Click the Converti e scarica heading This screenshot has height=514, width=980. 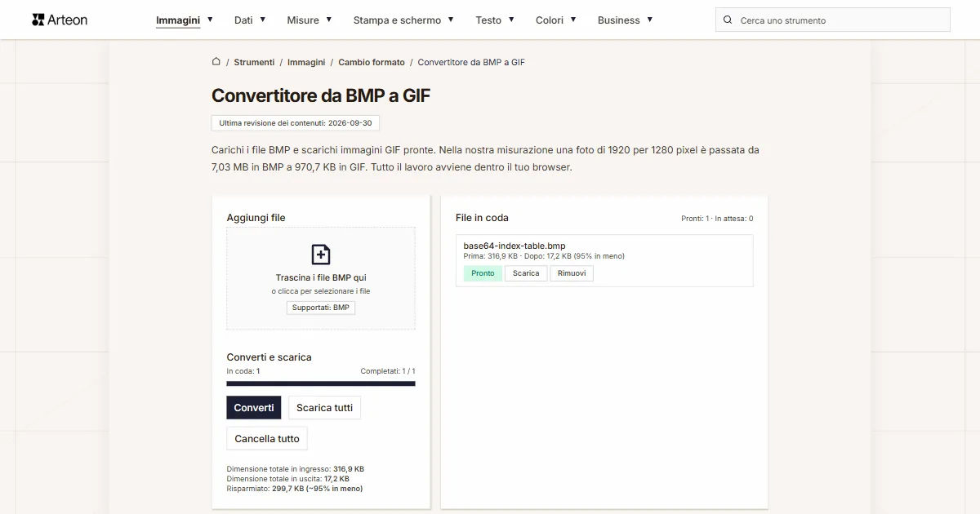click(269, 357)
